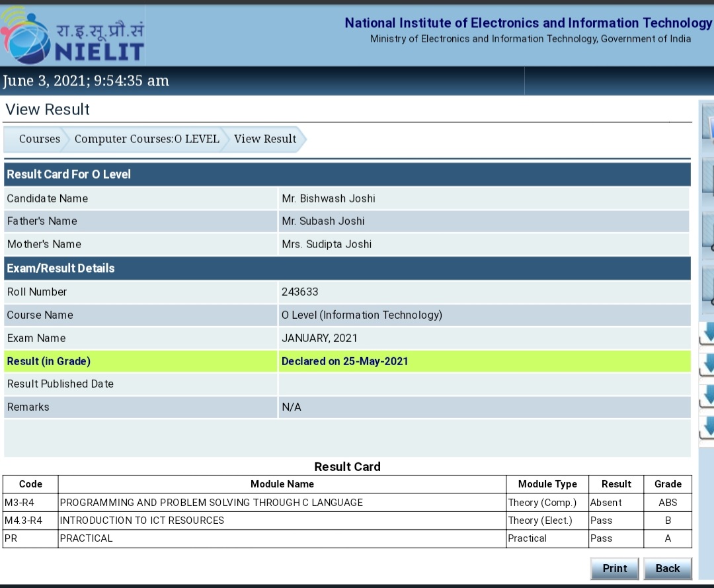Click the third tile in the right sidebar
The height and width of the screenshot is (588, 714).
[708, 233]
